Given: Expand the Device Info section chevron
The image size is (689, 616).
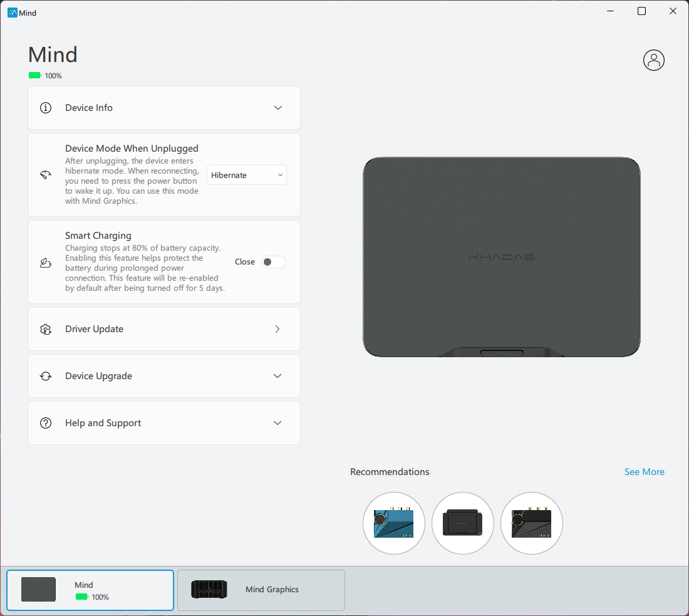Looking at the screenshot, I should (x=277, y=108).
